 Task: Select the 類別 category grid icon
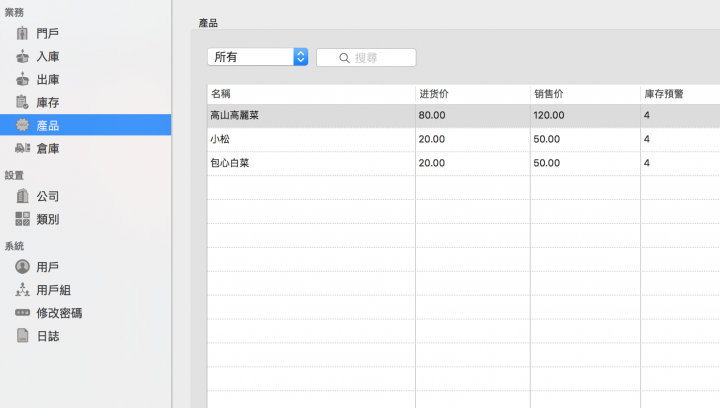[x=22, y=219]
